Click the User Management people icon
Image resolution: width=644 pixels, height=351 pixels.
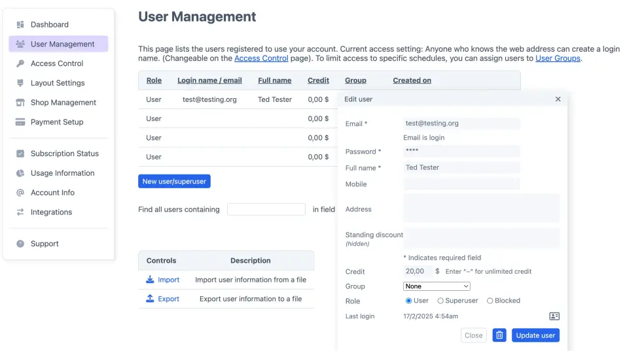[x=20, y=44]
